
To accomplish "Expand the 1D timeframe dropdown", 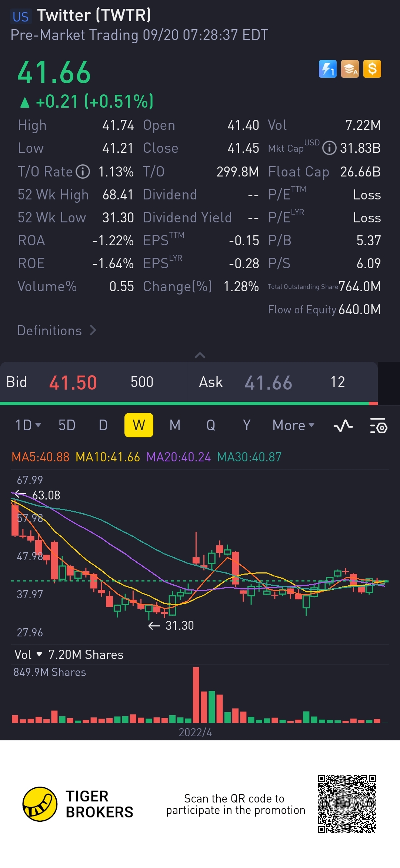I will (28, 425).
